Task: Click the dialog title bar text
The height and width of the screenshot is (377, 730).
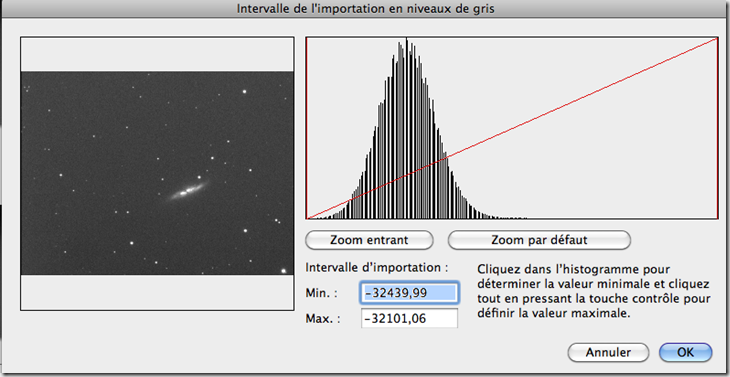Action: coord(365,9)
